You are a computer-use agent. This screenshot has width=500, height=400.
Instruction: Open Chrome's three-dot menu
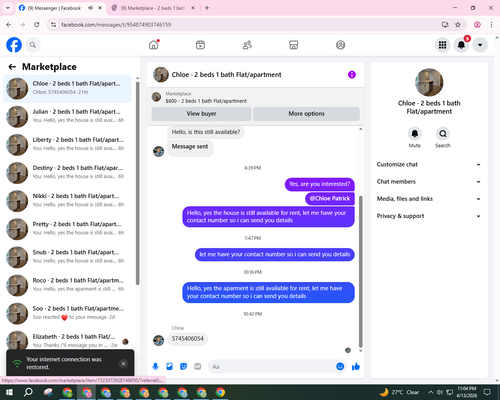pyautogui.click(x=491, y=25)
